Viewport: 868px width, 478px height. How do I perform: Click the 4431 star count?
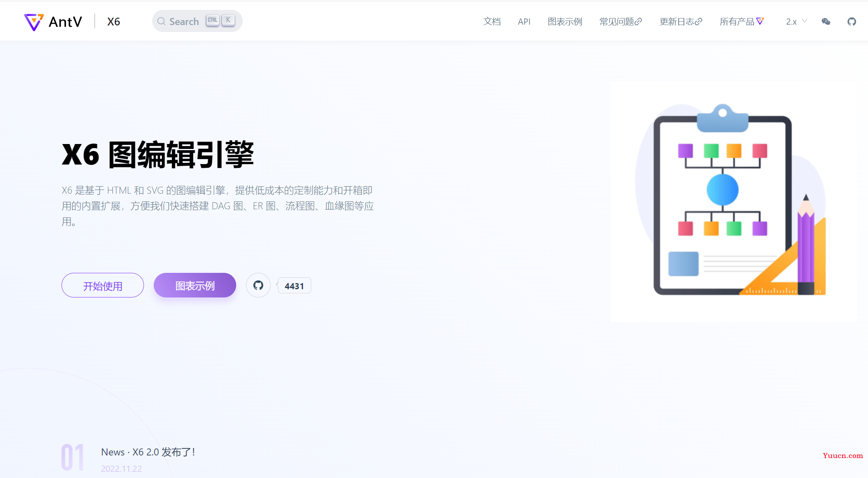(294, 286)
